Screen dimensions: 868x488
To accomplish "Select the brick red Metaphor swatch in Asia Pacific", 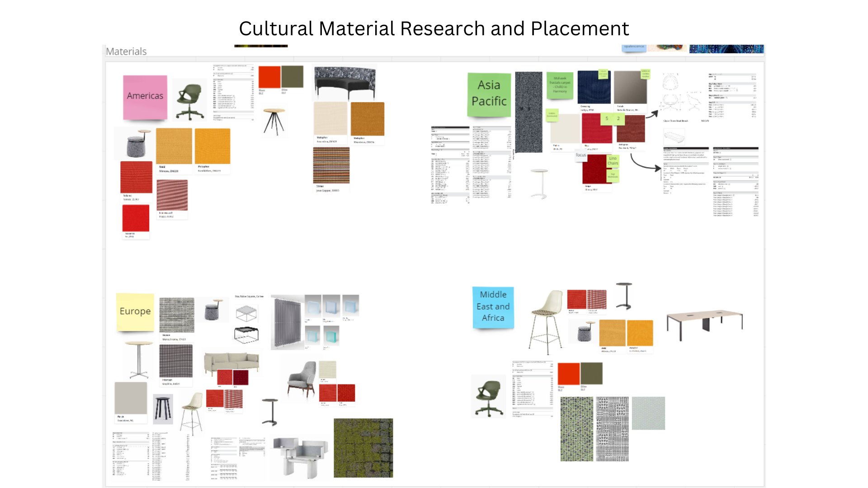I will [x=631, y=129].
